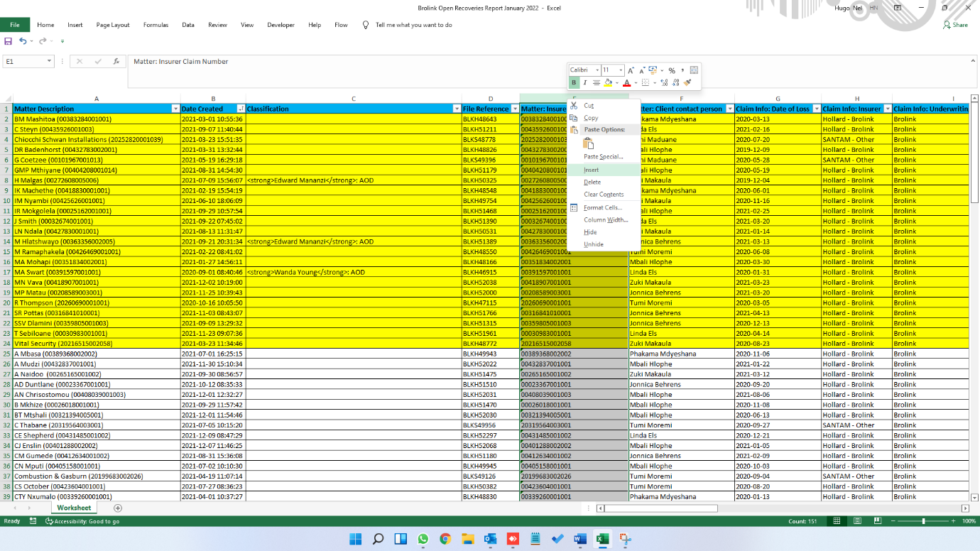Open the Classification column filter dropdown
Viewport: 980px width, 551px height.
[457, 109]
